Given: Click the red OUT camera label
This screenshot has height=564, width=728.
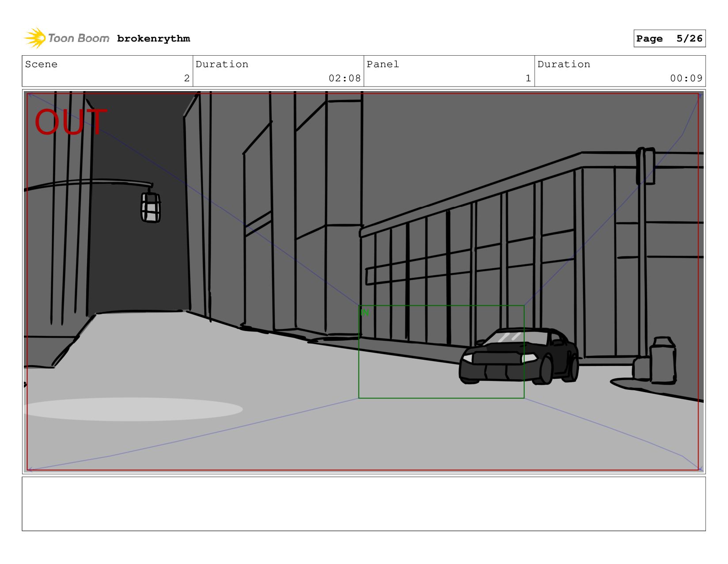Looking at the screenshot, I should 71,122.
